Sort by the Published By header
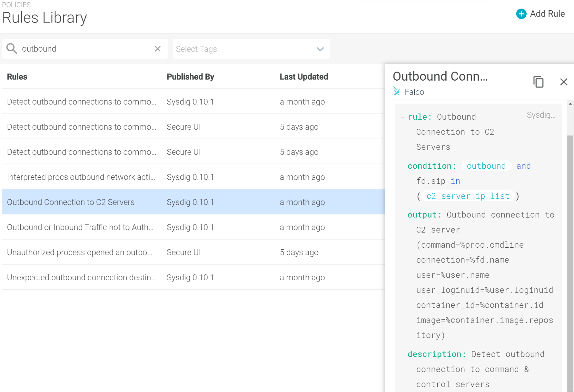This screenshot has width=574, height=392. click(x=190, y=77)
